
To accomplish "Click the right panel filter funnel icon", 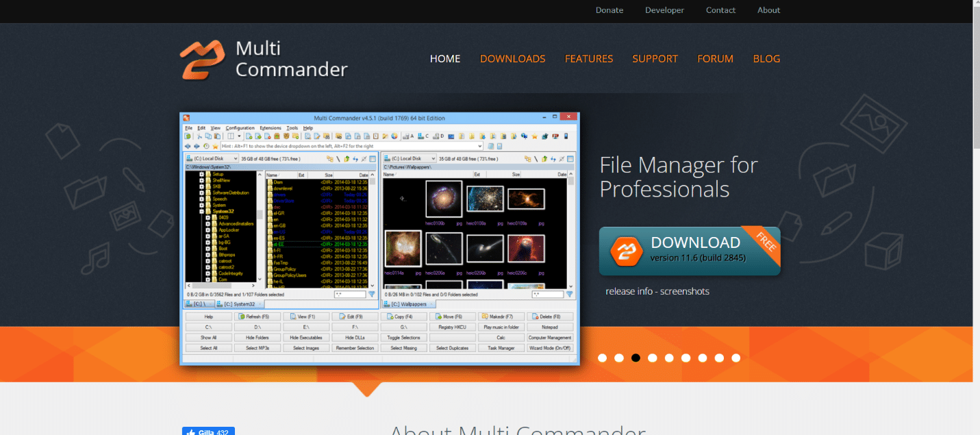I will point(569,294).
